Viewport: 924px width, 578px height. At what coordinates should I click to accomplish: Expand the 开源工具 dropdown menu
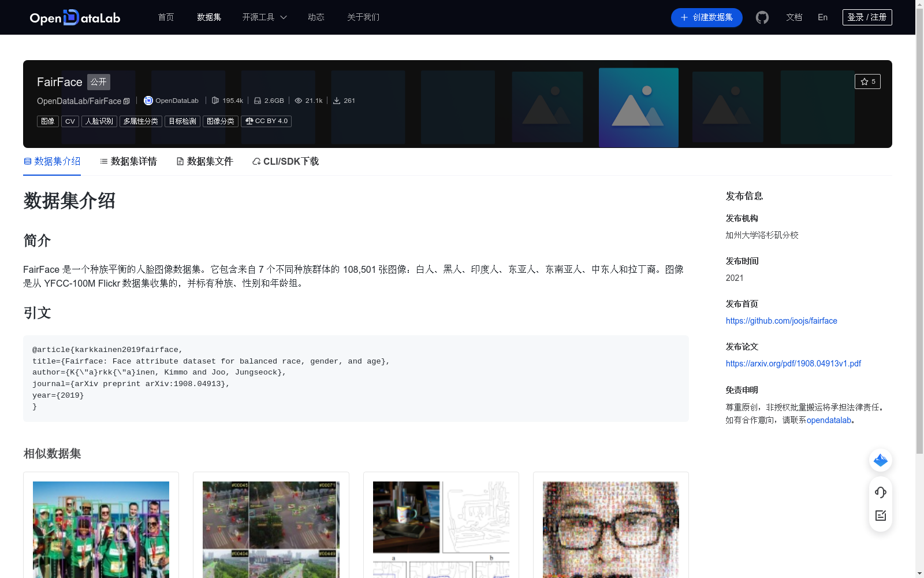click(264, 17)
